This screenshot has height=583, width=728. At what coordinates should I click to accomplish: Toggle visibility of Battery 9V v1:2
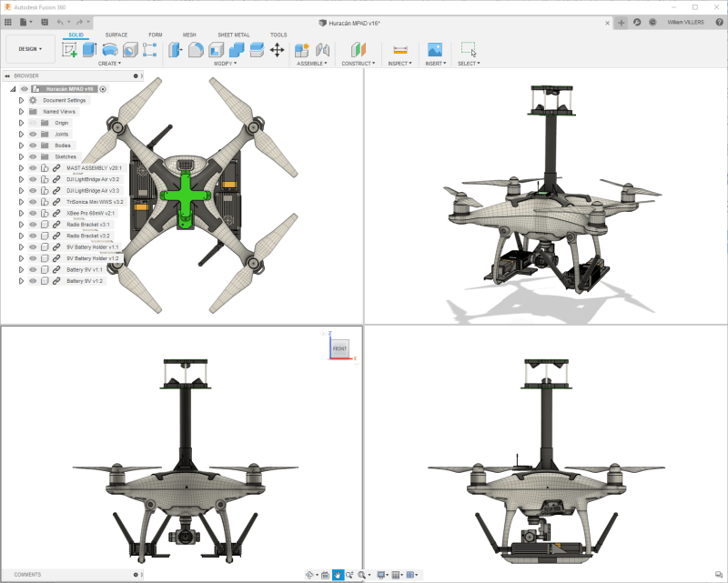click(33, 281)
